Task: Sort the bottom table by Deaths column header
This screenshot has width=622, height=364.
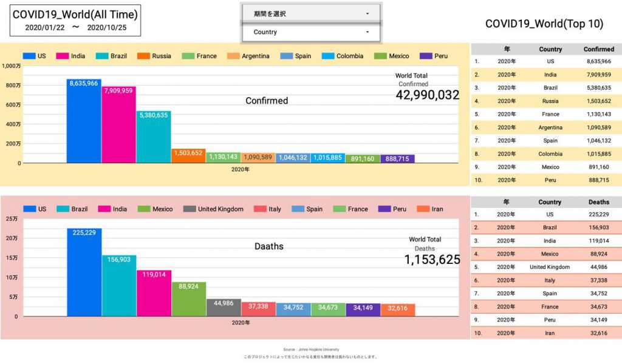Action: pos(598,202)
